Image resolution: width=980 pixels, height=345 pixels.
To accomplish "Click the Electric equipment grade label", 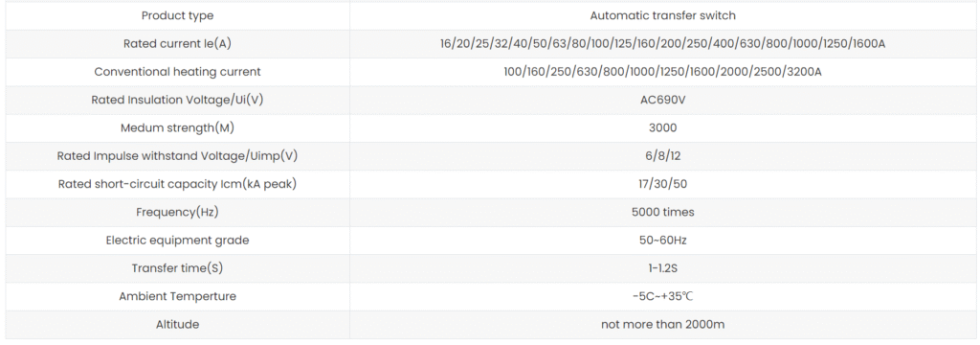I will 177,241.
